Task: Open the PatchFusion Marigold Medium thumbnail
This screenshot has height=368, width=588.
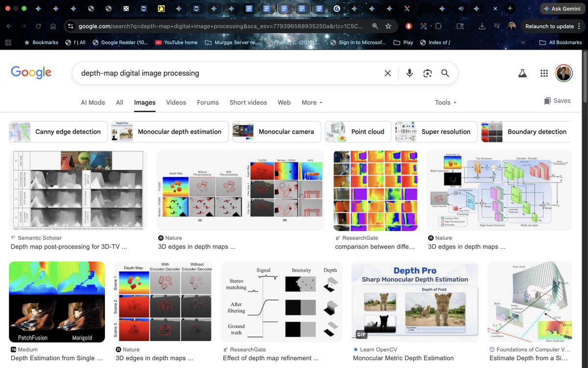Action: pos(57,302)
